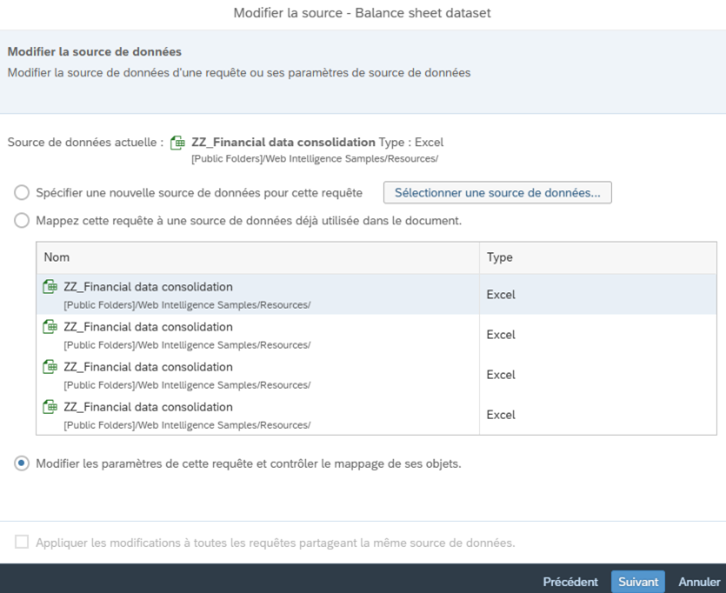Check 'Appliquer les modifications à toutes les requêtes'
Image resolution: width=726 pixels, height=593 pixels.
pyautogui.click(x=22, y=542)
